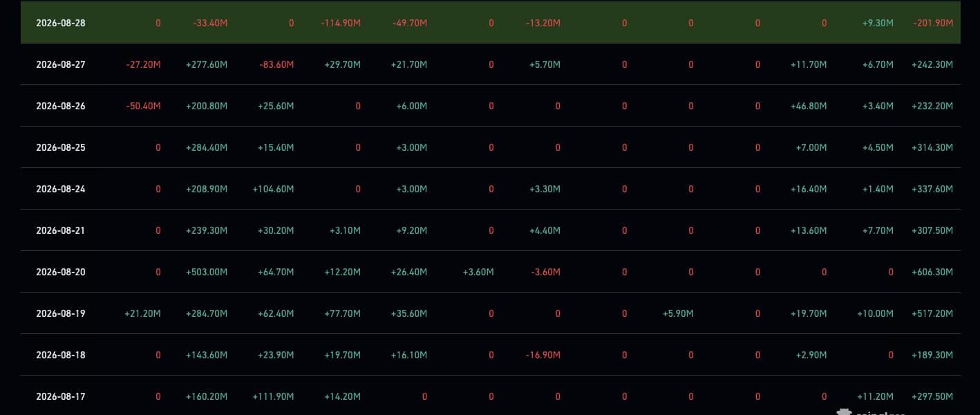The image size is (980, 415).
Task: Click the -201.90M total value
Action: [932, 23]
